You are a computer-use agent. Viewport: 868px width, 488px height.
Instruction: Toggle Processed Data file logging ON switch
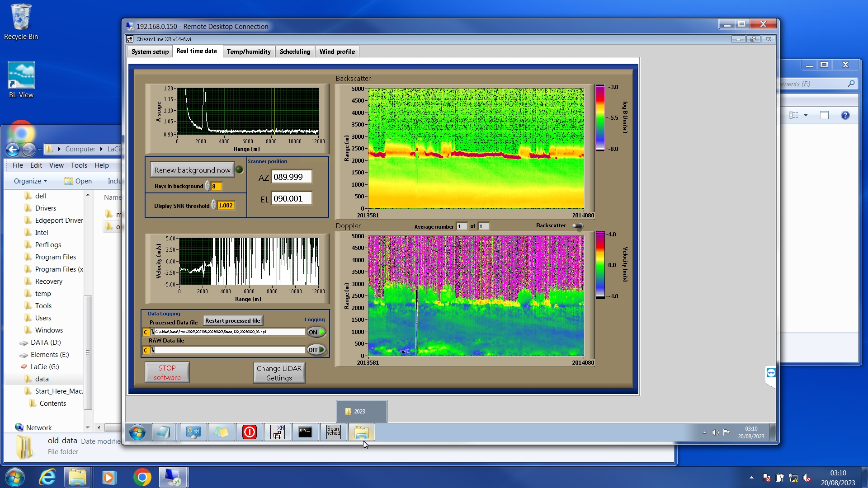pos(316,332)
